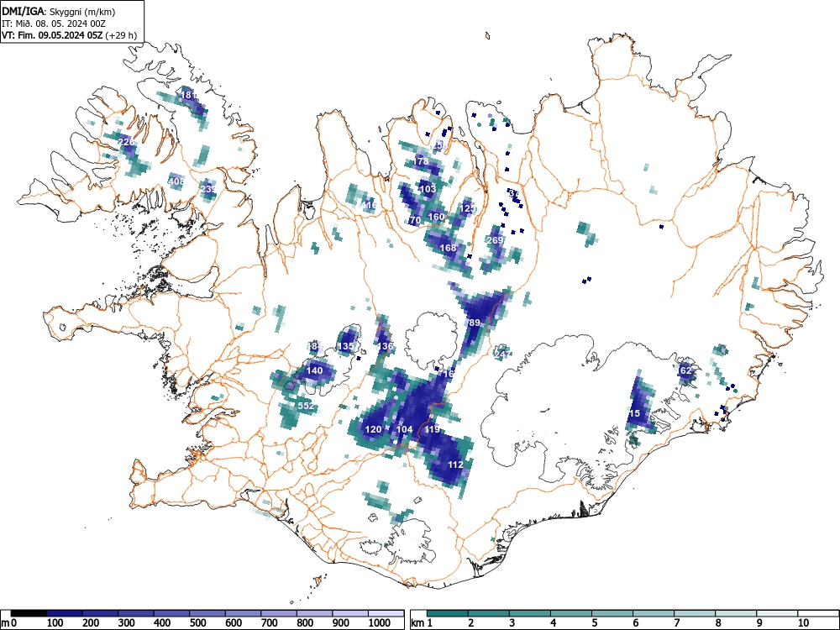
Task: Pick the 239 visibility label
Action: click(208, 189)
